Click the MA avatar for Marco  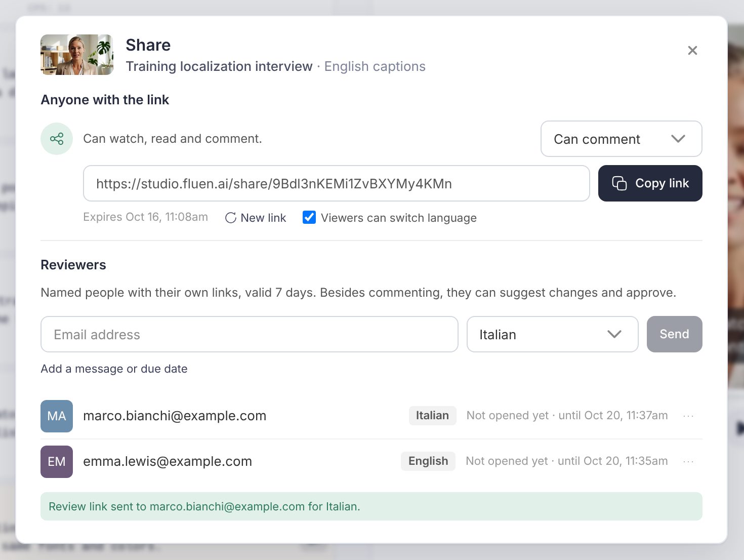pyautogui.click(x=57, y=416)
